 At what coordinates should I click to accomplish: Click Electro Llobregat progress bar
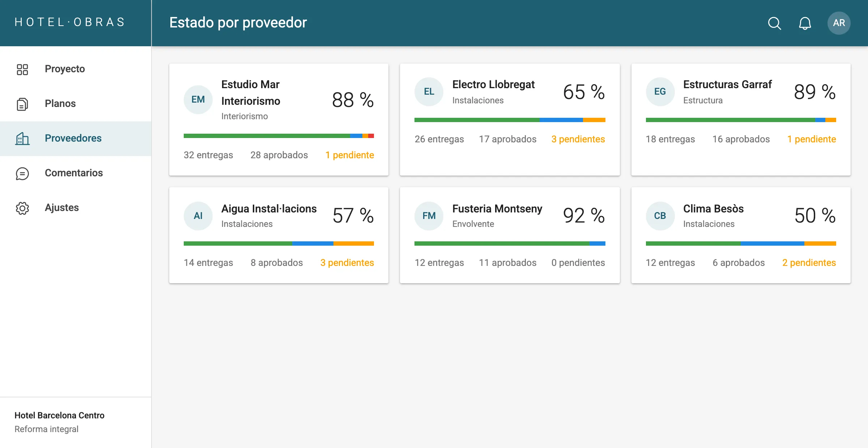click(x=510, y=120)
